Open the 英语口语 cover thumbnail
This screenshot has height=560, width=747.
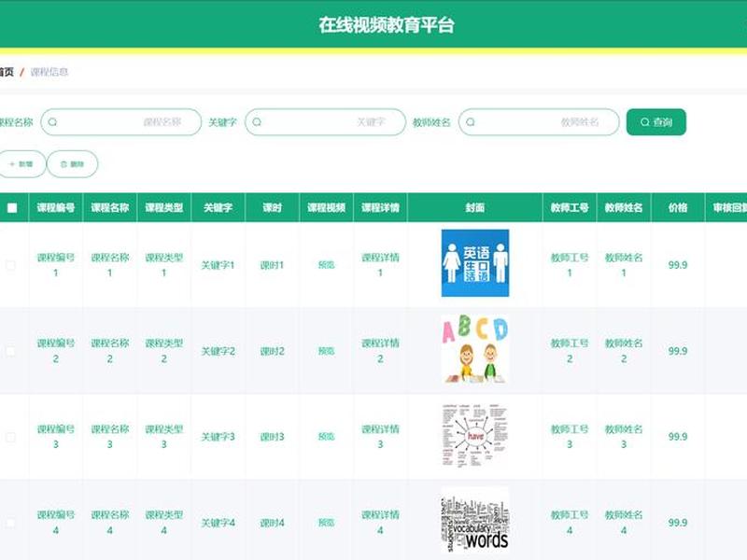475,263
